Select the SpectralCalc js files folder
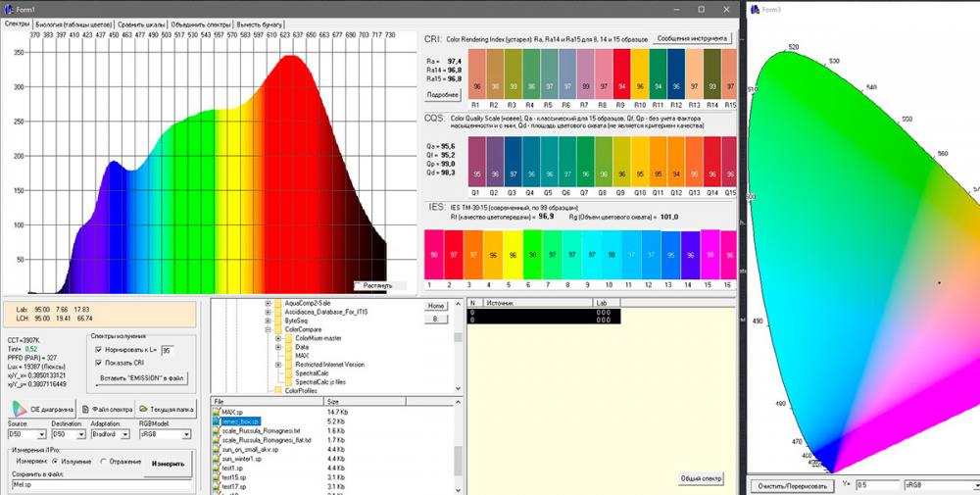The height and width of the screenshot is (495, 980). coord(320,382)
